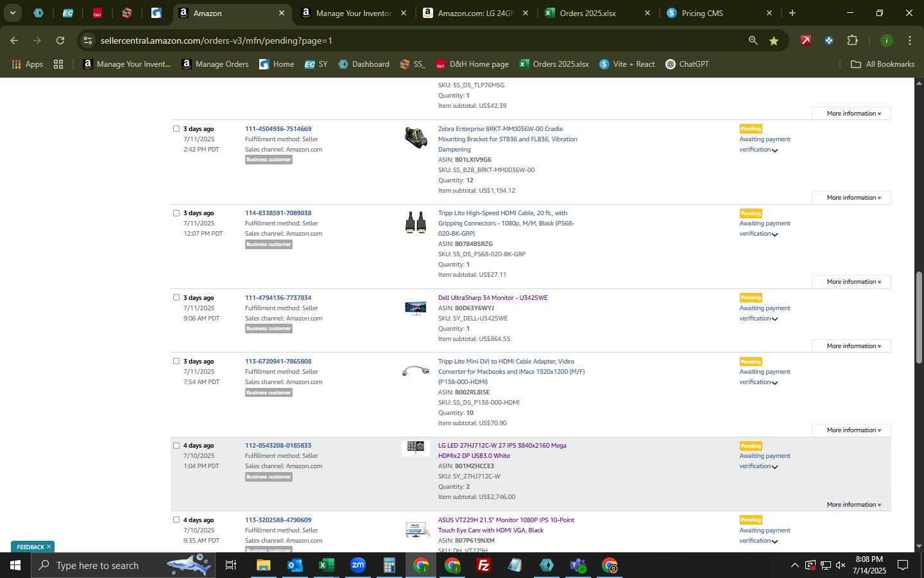Switch to the Manage Your Inventory tab
The height and width of the screenshot is (578, 924).
[x=353, y=13]
